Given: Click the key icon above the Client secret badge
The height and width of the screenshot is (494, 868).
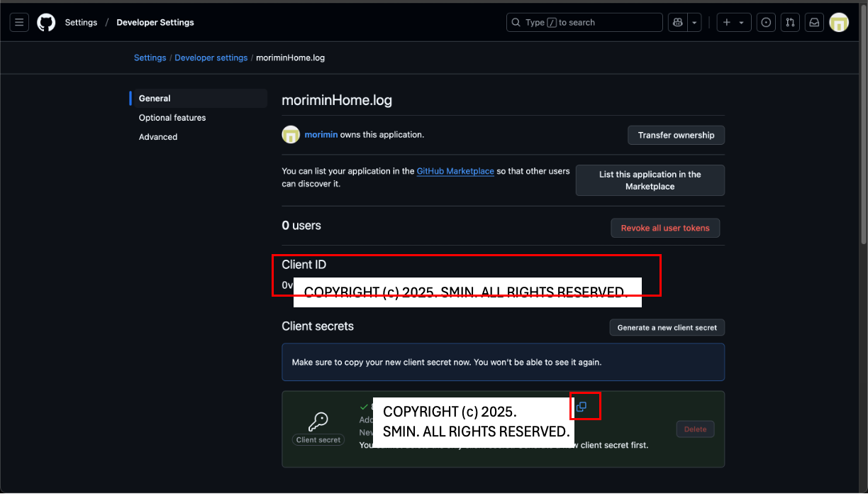Looking at the screenshot, I should [x=318, y=422].
